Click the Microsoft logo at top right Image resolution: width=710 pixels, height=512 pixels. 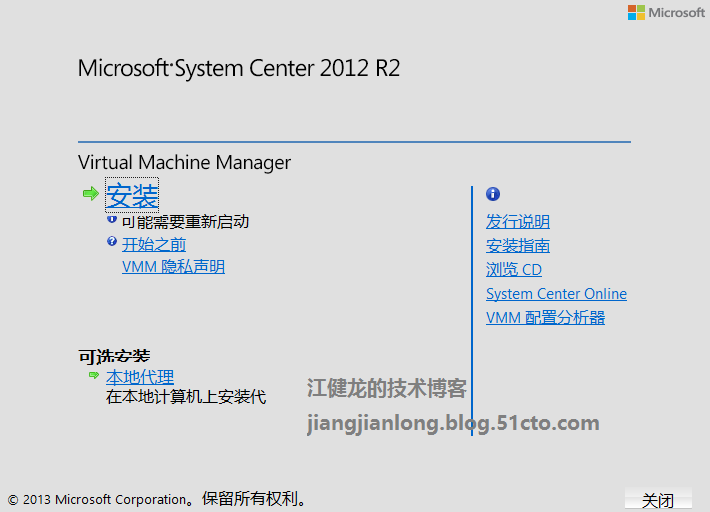666,12
